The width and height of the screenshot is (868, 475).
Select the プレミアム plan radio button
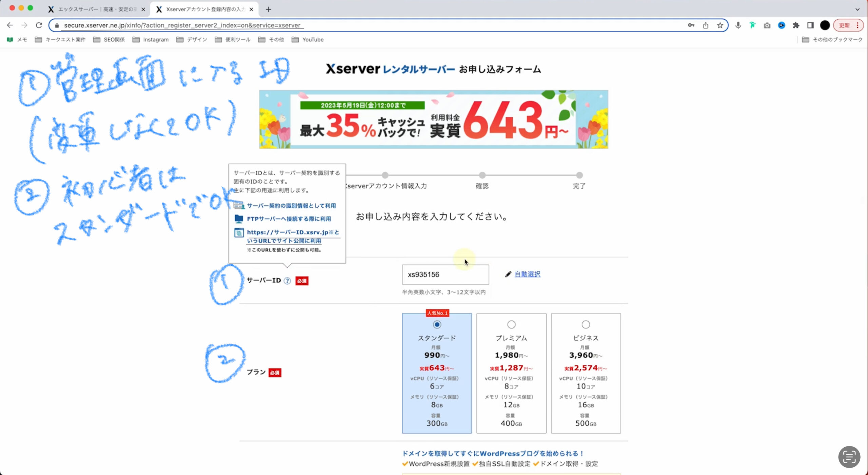click(x=511, y=325)
